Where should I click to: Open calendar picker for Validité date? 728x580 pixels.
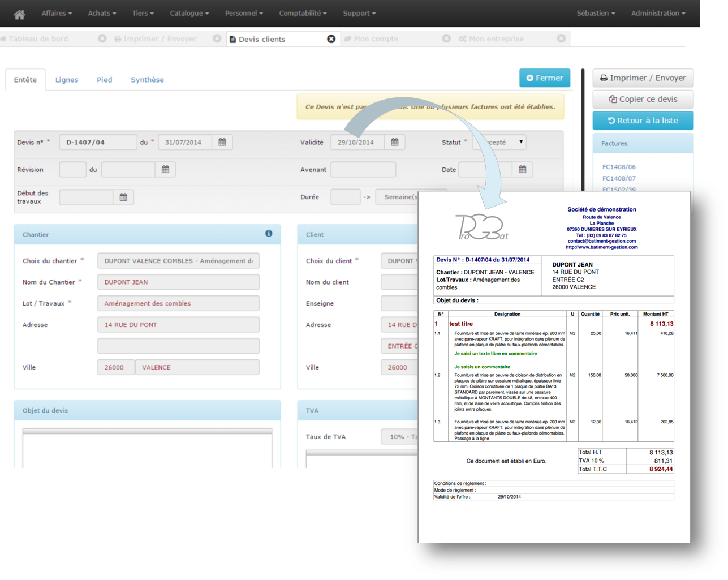(395, 142)
